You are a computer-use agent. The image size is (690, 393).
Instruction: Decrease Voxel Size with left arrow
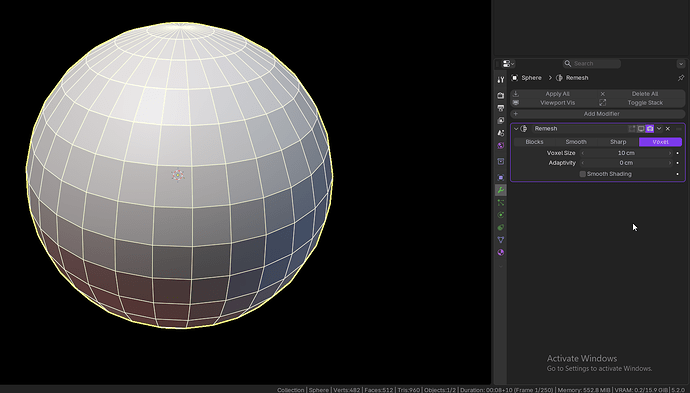pos(583,153)
